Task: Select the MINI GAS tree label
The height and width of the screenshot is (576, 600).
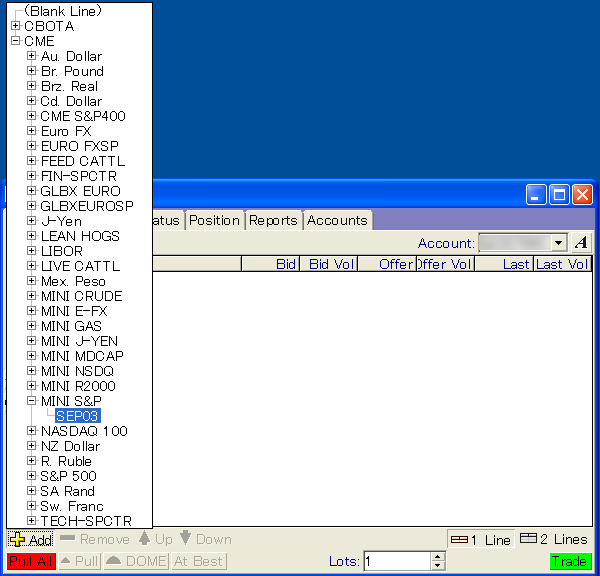Action: [x=72, y=326]
